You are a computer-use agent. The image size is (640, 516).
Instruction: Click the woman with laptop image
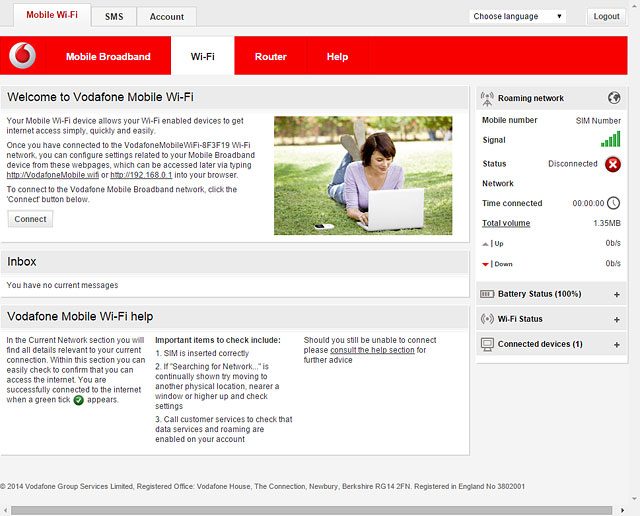[x=369, y=175]
